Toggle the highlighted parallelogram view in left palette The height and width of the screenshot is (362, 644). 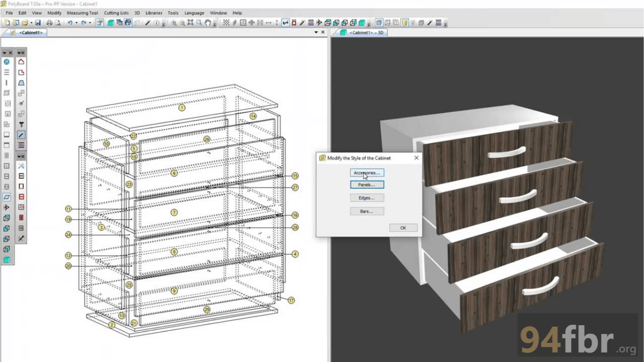click(x=7, y=197)
